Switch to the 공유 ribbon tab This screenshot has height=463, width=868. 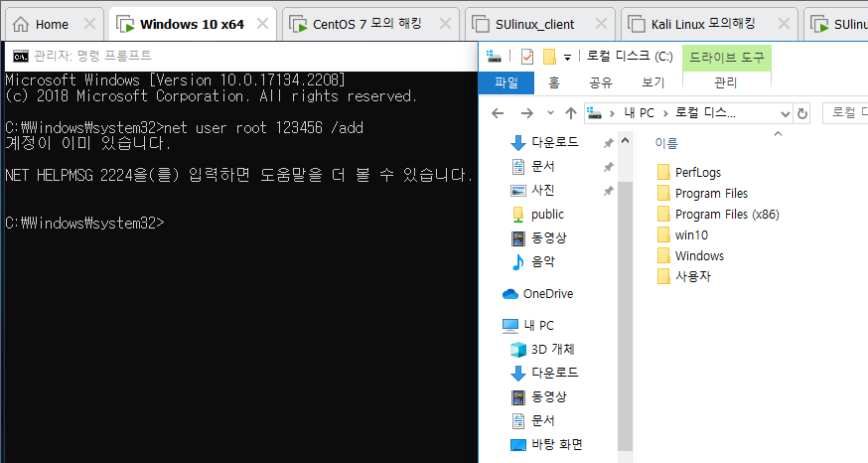pyautogui.click(x=601, y=82)
